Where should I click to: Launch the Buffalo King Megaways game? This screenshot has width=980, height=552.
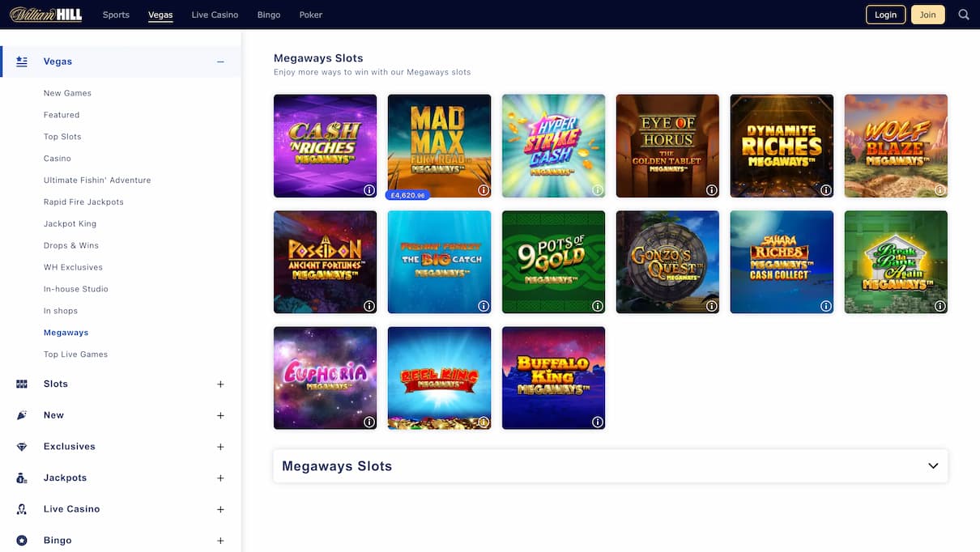point(553,377)
